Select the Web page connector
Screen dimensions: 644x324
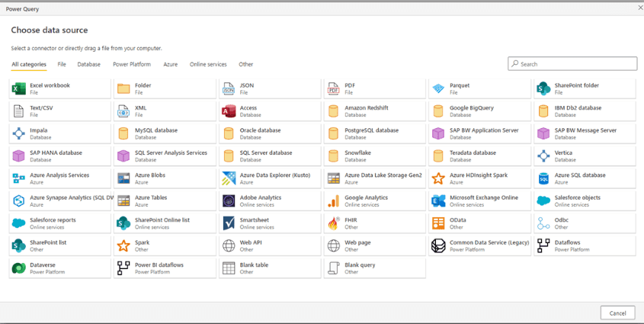[x=374, y=245]
